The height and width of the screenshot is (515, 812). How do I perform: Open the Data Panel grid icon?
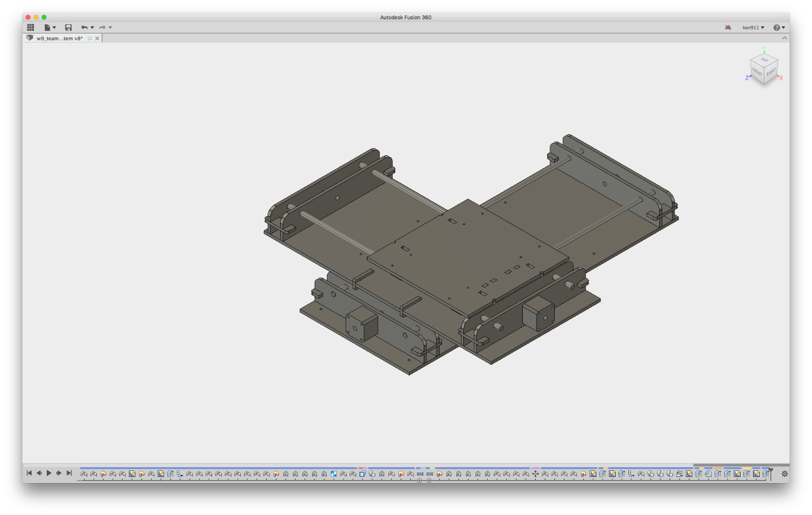[x=30, y=27]
